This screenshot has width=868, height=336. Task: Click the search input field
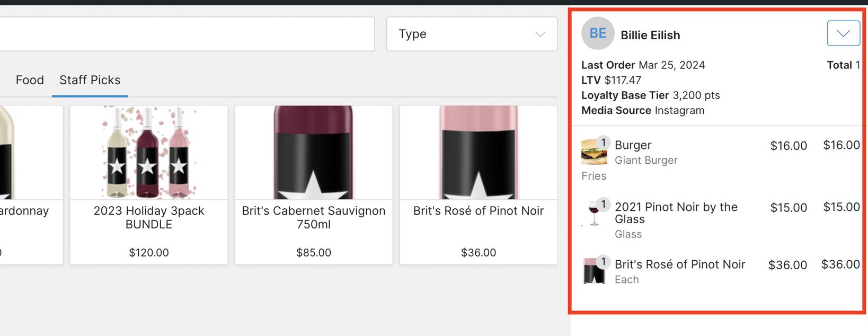coord(185,34)
